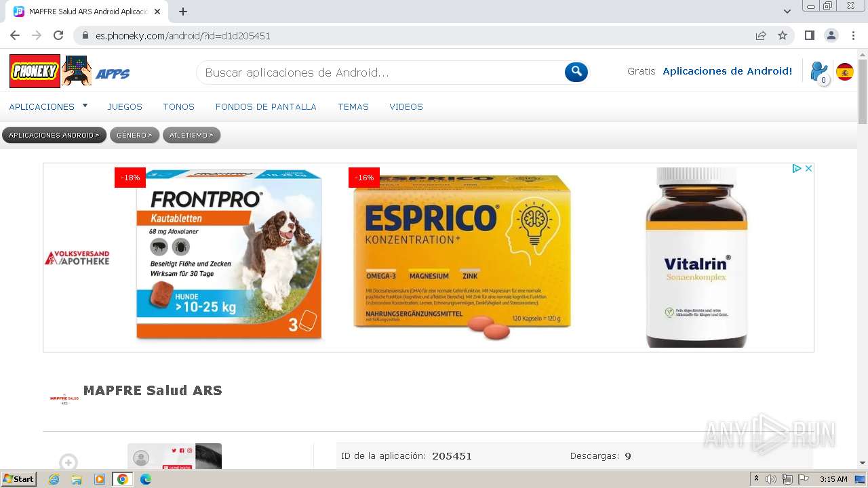Click Volksversand Apotheke ad logo
868x488 pixels.
click(x=77, y=258)
